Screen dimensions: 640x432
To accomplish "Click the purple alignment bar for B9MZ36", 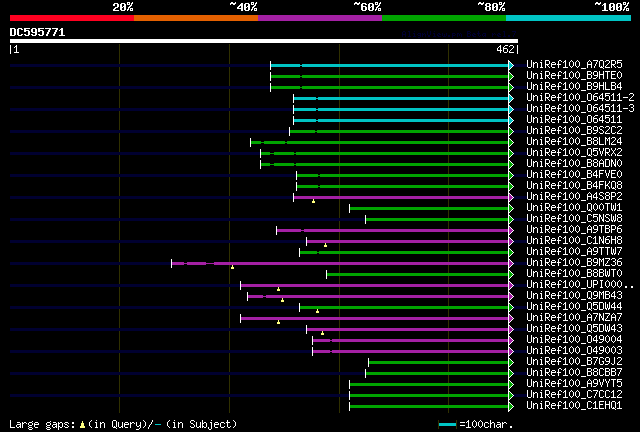I will 340,264.
